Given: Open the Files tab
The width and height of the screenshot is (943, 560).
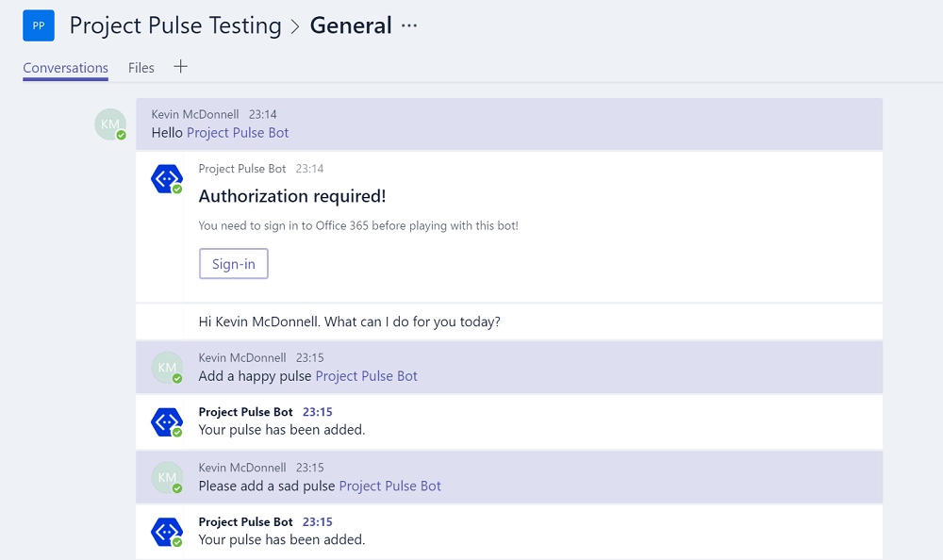Looking at the screenshot, I should (x=141, y=68).
